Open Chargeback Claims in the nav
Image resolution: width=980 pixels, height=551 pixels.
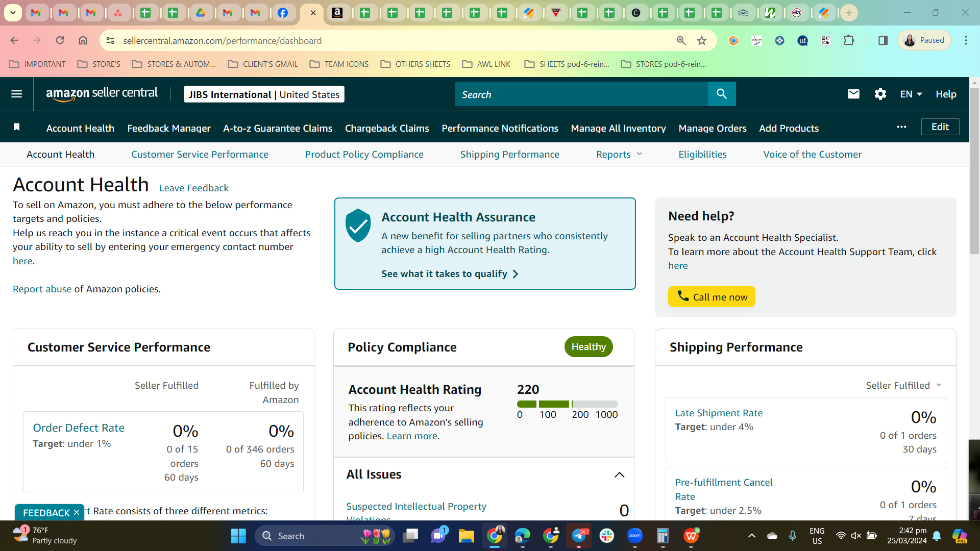pyautogui.click(x=387, y=128)
